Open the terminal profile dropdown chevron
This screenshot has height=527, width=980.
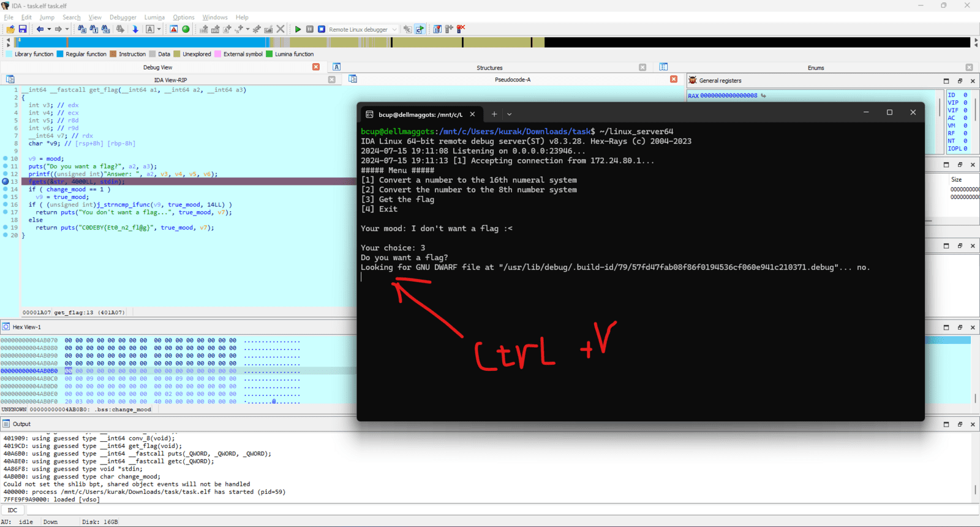click(x=509, y=114)
